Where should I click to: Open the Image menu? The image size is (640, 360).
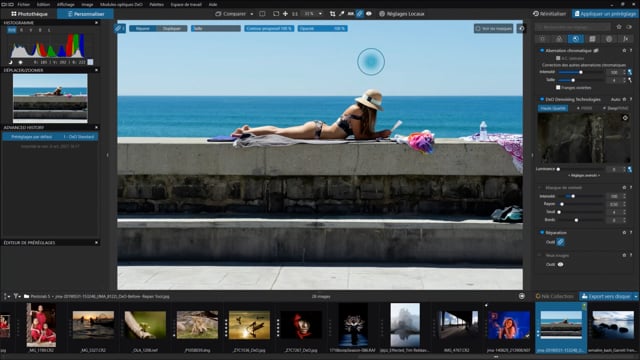87,4
